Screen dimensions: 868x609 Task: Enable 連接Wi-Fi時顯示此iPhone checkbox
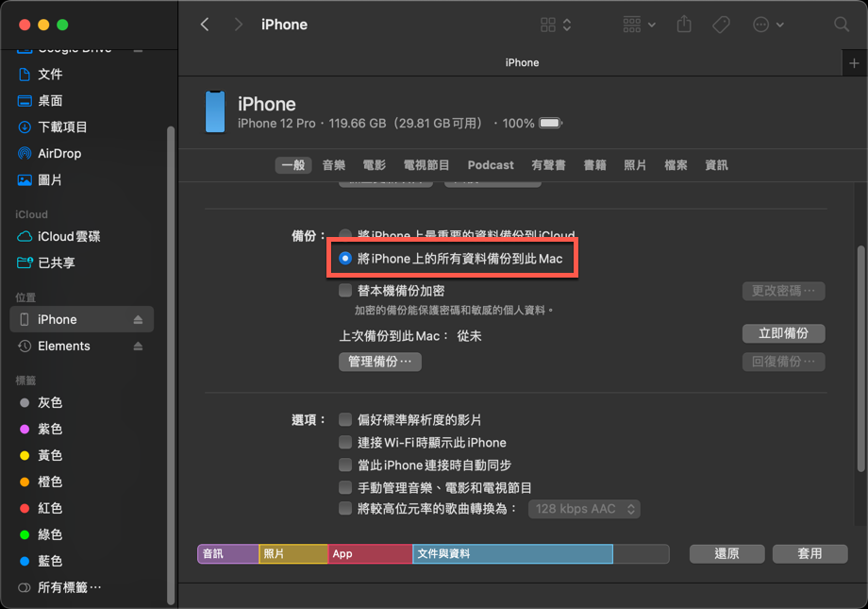[345, 442]
